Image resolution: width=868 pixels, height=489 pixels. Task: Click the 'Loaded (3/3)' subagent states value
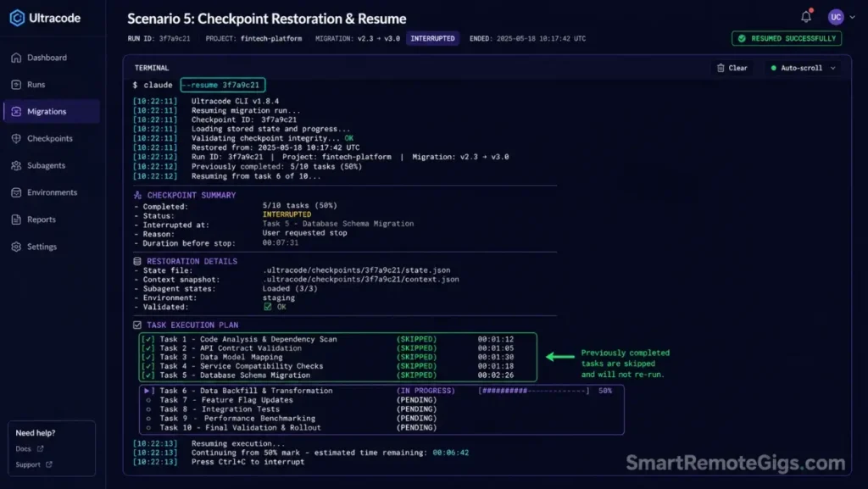(x=290, y=289)
